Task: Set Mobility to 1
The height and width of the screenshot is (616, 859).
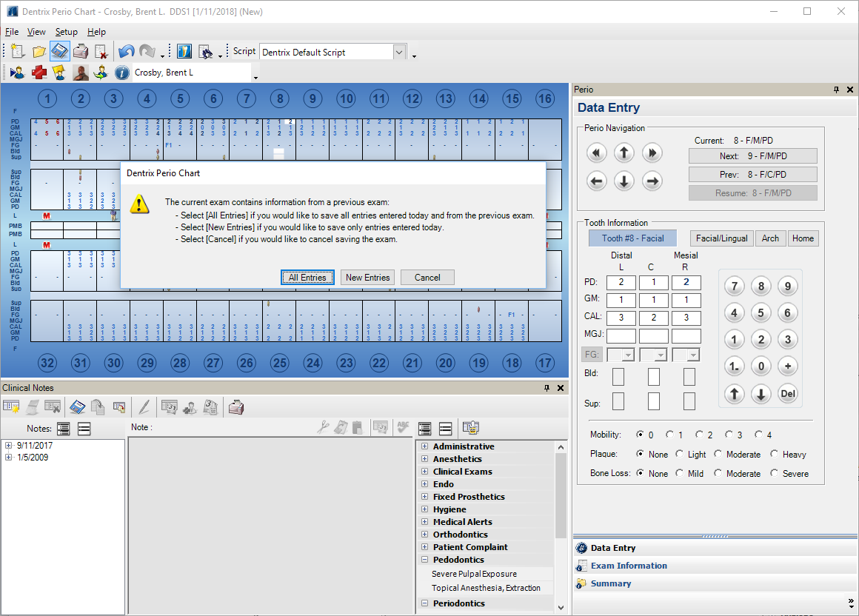Action: pos(669,434)
